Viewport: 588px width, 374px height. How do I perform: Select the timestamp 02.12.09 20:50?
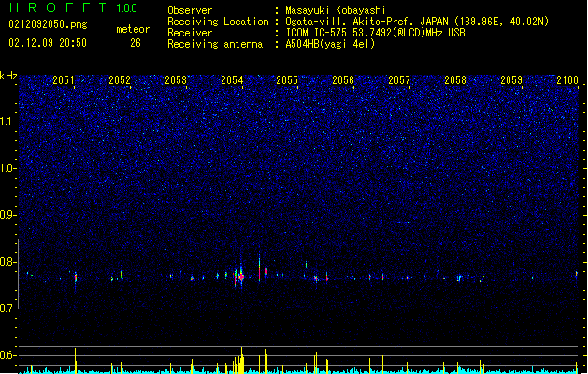[48, 43]
